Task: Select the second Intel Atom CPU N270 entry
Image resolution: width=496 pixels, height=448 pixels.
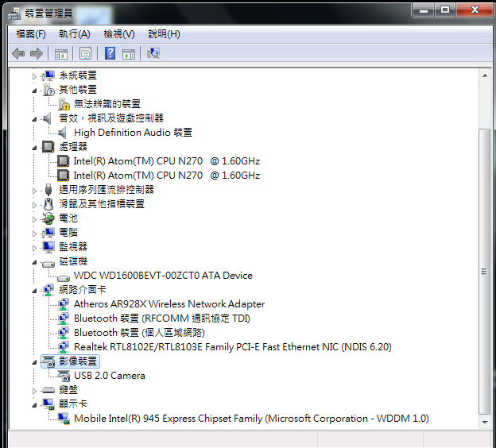Action: coord(167,176)
